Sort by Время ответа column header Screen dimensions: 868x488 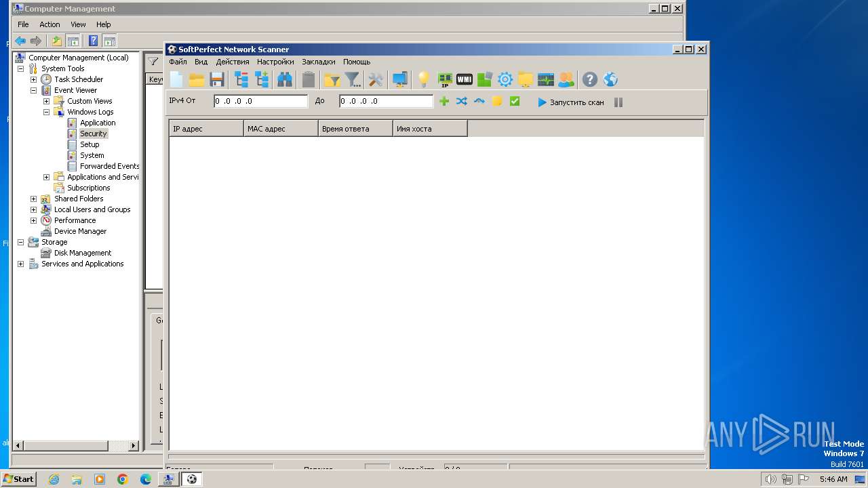[355, 129]
